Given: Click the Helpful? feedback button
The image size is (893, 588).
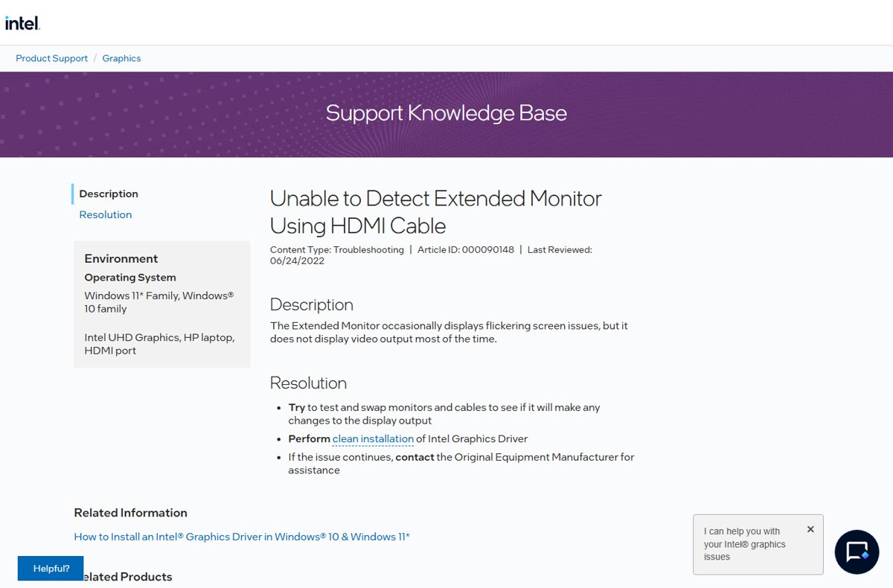Looking at the screenshot, I should [51, 568].
